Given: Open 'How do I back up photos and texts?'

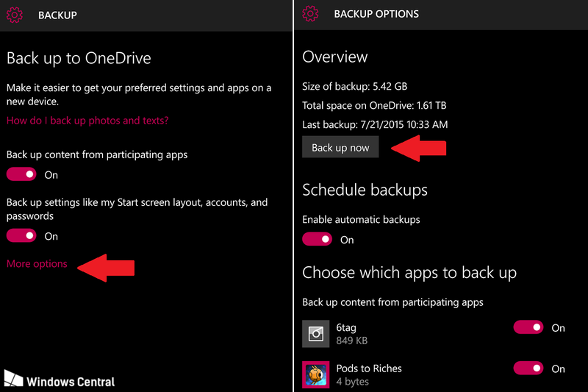Looking at the screenshot, I should click(x=87, y=121).
